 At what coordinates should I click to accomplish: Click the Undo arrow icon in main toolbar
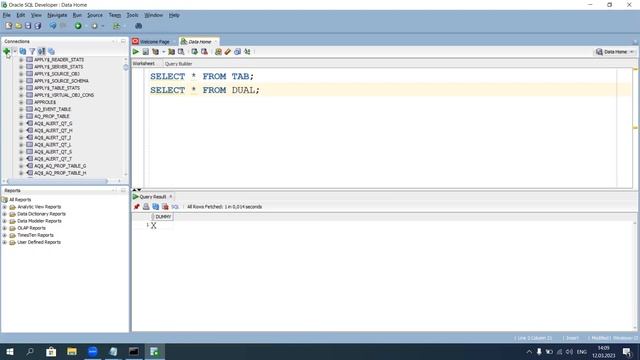(x=53, y=26)
